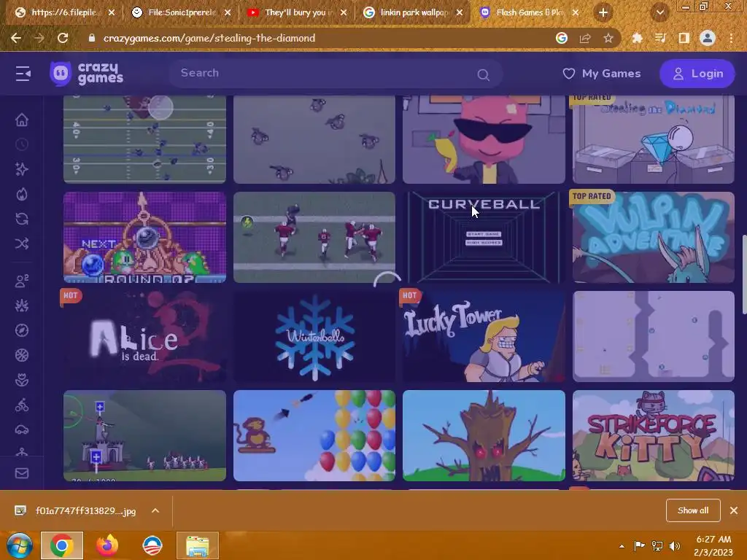Open the monkey balloons game thumbnail
Screen dimensions: 747x560
pyautogui.click(x=314, y=435)
